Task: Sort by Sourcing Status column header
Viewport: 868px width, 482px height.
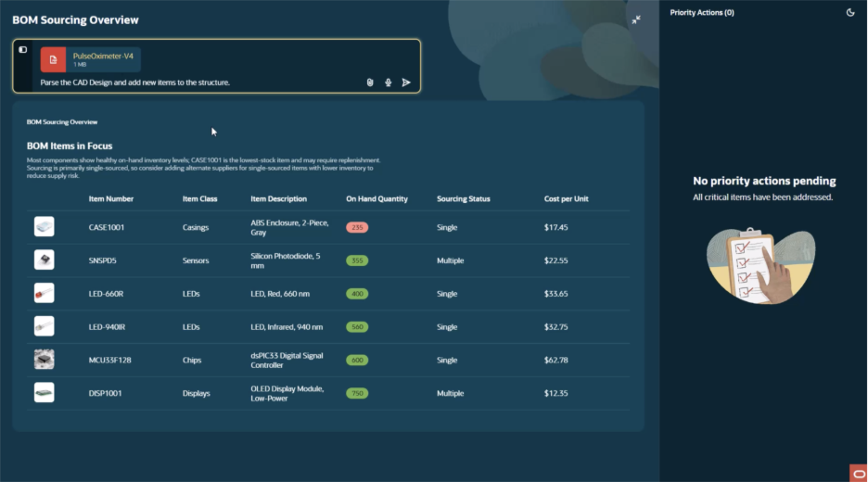Action: 464,198
